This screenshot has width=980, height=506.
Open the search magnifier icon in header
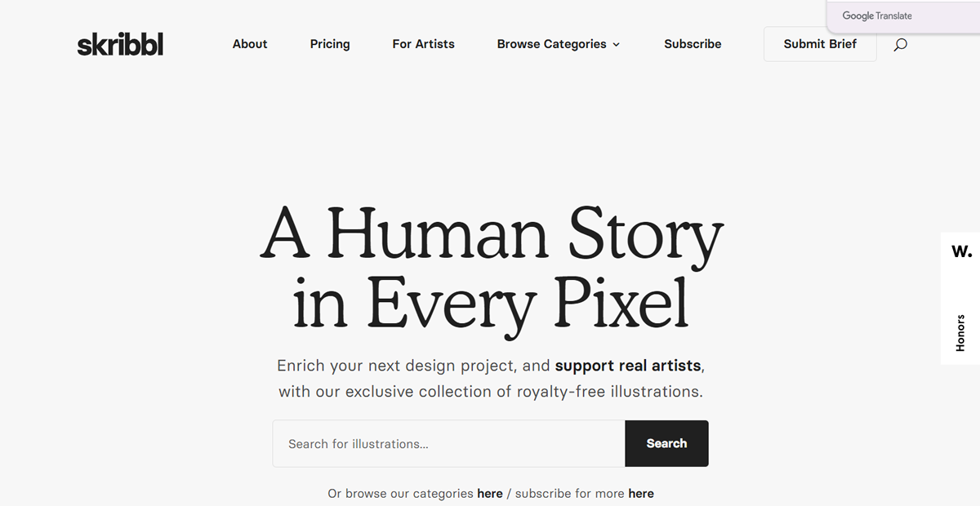900,45
